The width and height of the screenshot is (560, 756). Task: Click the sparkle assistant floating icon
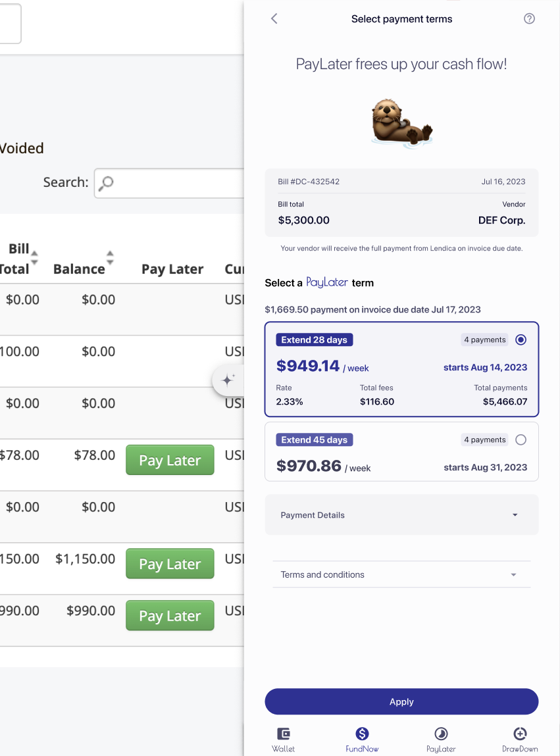pyautogui.click(x=228, y=380)
